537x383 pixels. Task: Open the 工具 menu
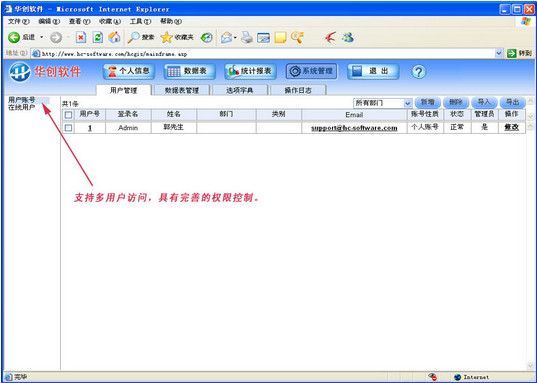[x=140, y=21]
